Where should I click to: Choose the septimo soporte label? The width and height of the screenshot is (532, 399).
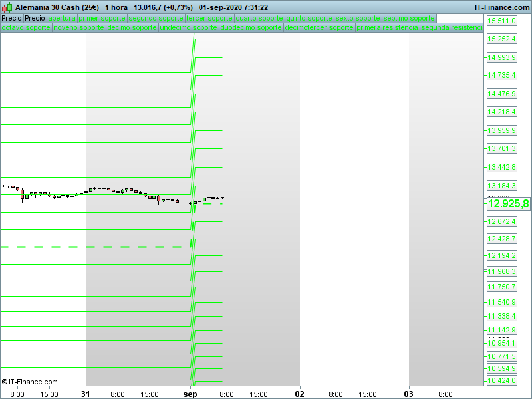[x=409, y=18]
